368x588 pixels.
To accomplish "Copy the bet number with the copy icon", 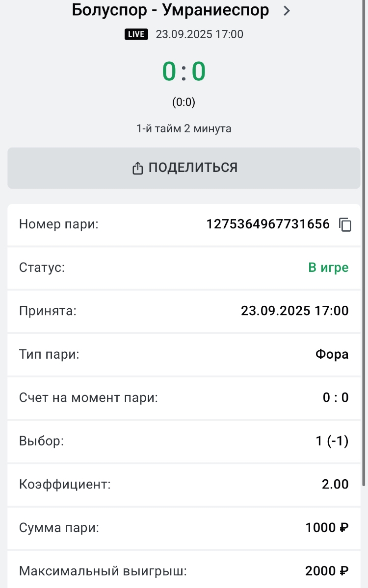I will point(345,225).
